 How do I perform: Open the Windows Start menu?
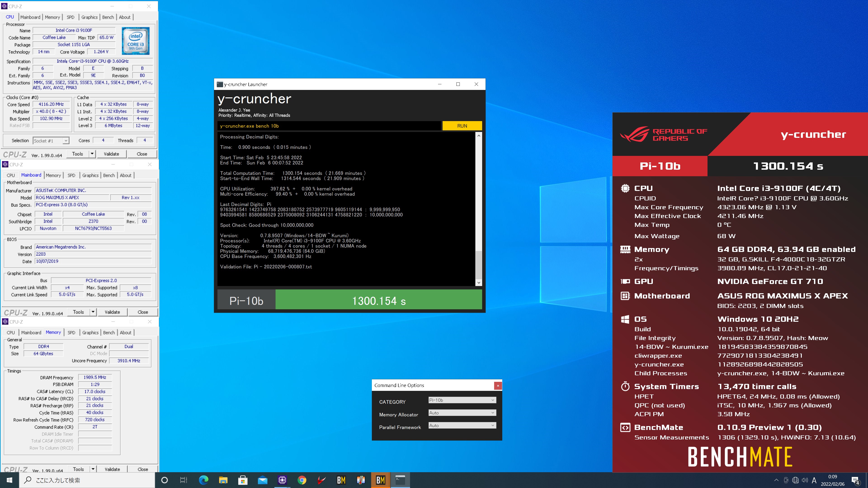[9, 480]
